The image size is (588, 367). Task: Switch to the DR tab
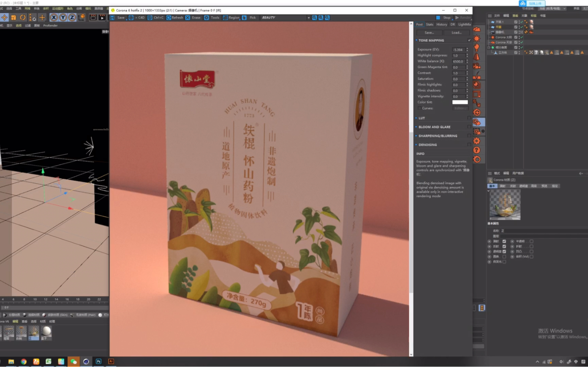click(453, 24)
